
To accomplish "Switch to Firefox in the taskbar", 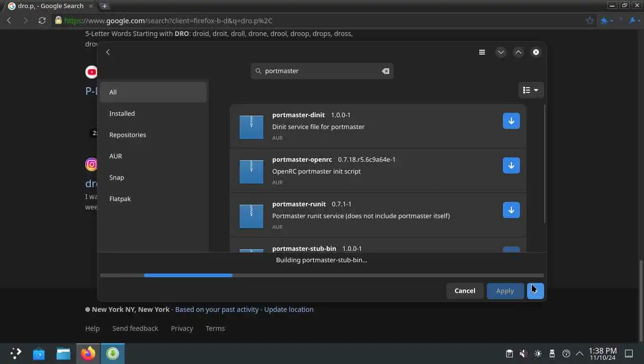I will point(88,354).
